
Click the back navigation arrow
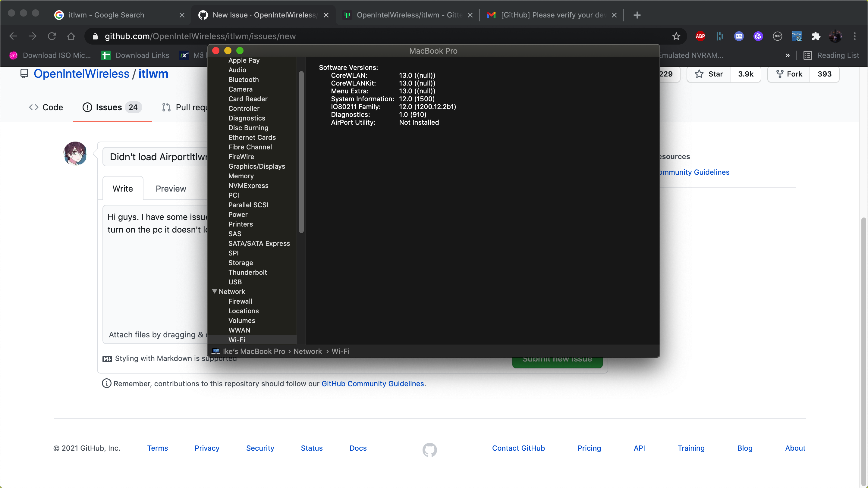pos(13,36)
